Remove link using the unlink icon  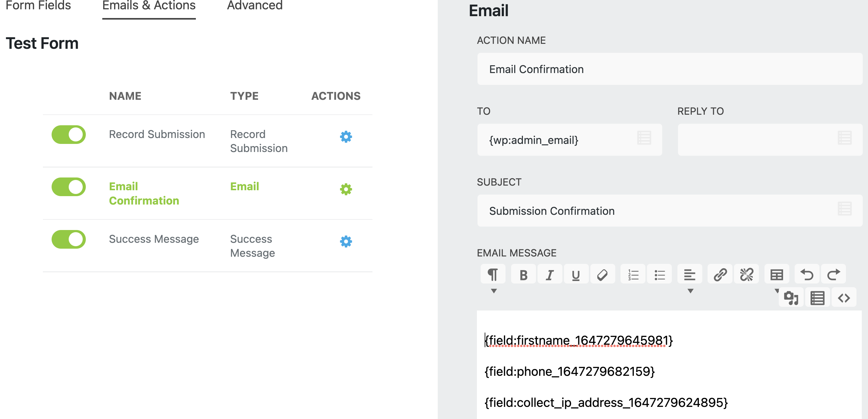click(x=746, y=274)
